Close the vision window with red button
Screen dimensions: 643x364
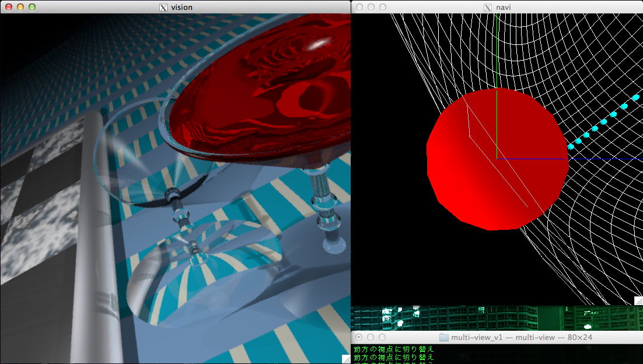tap(9, 7)
